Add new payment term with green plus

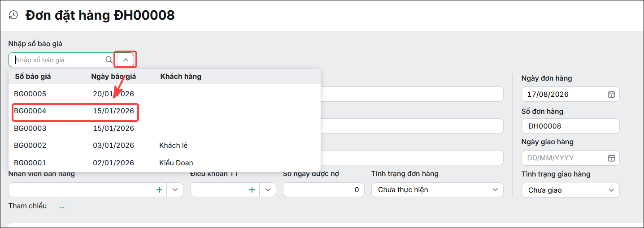[x=252, y=190]
